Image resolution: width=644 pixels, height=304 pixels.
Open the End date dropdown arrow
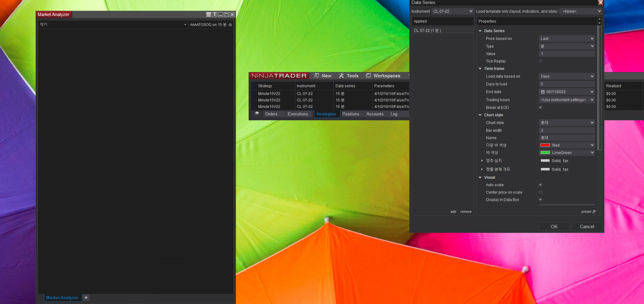[x=592, y=92]
